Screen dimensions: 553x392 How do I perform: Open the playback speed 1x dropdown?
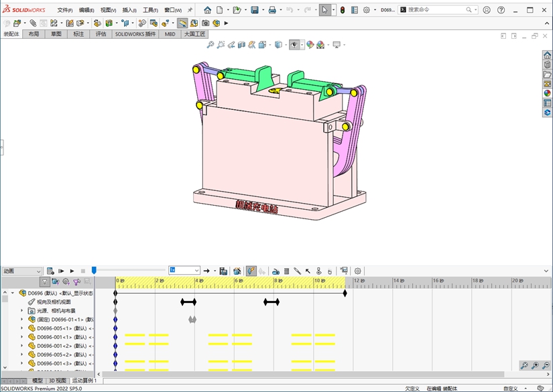coord(184,270)
